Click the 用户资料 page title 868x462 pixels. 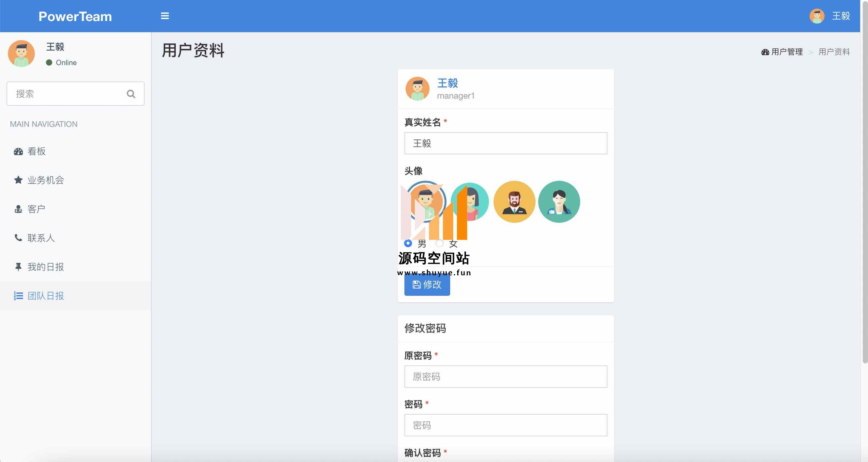[x=193, y=51]
